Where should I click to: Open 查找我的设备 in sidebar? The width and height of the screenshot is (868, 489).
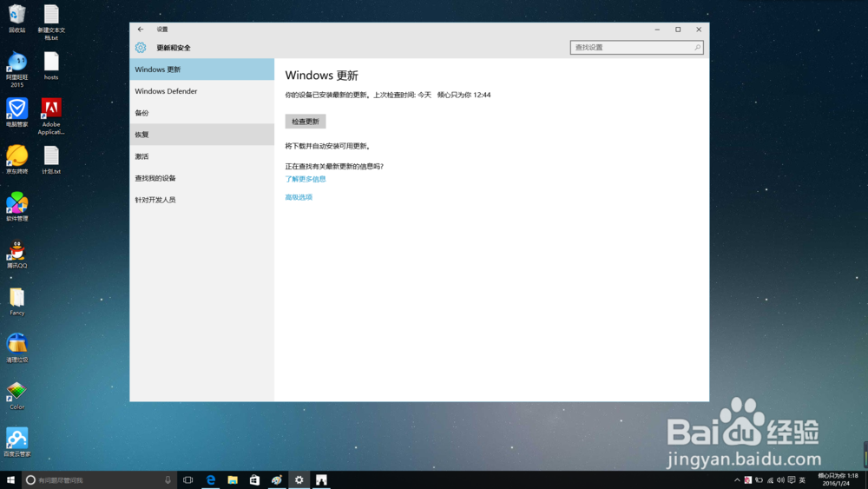click(202, 178)
